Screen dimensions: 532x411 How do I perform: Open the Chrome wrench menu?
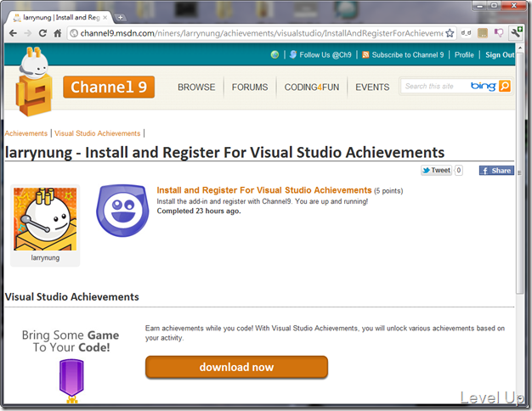516,33
